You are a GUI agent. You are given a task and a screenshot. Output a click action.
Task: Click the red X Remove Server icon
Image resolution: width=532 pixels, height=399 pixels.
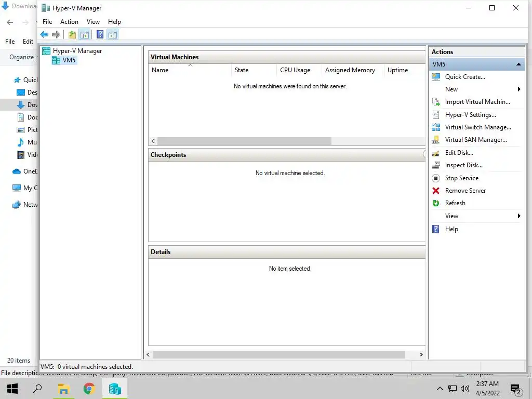click(x=436, y=191)
